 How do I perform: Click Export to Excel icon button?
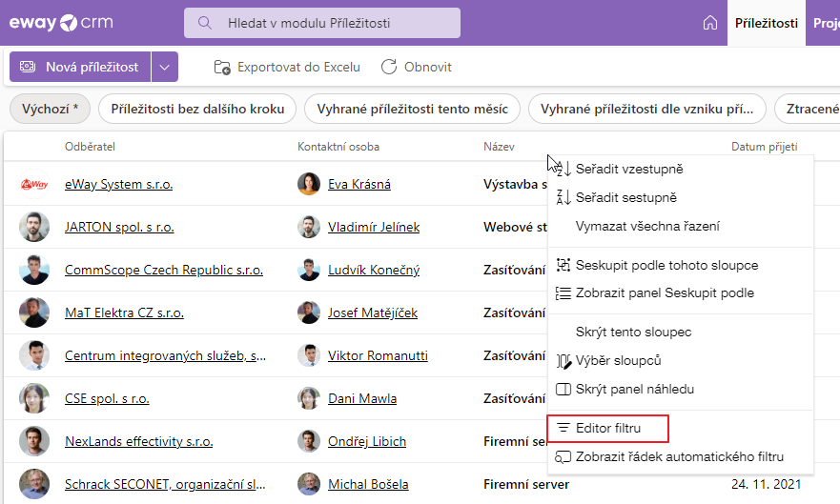click(222, 67)
